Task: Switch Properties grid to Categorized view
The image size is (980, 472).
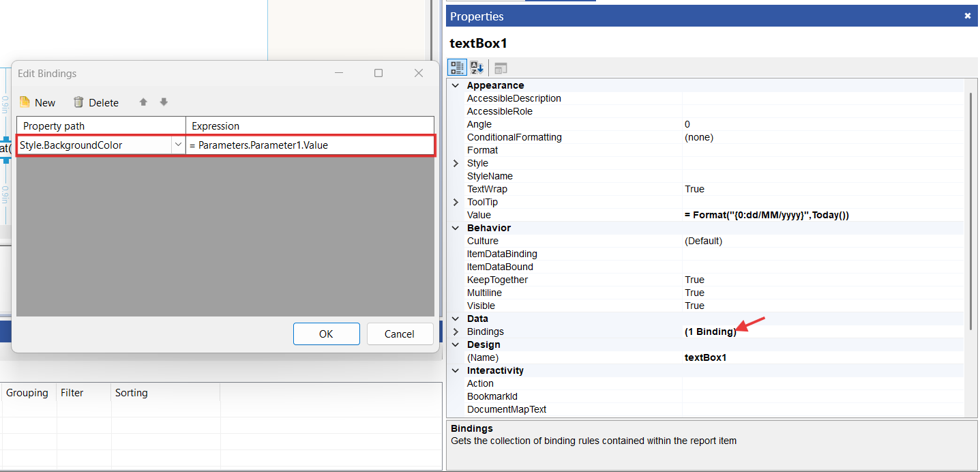Action: tap(457, 68)
